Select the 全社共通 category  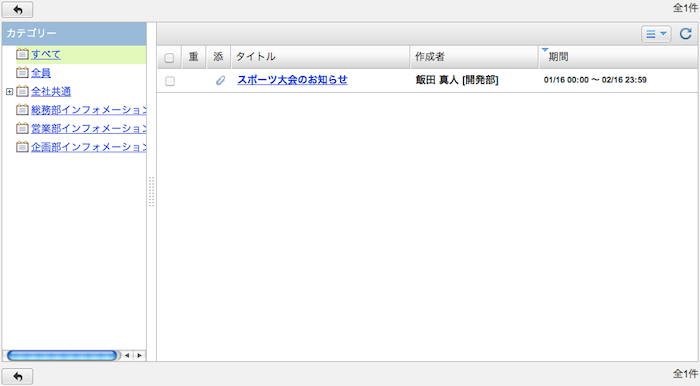pyautogui.click(x=51, y=91)
